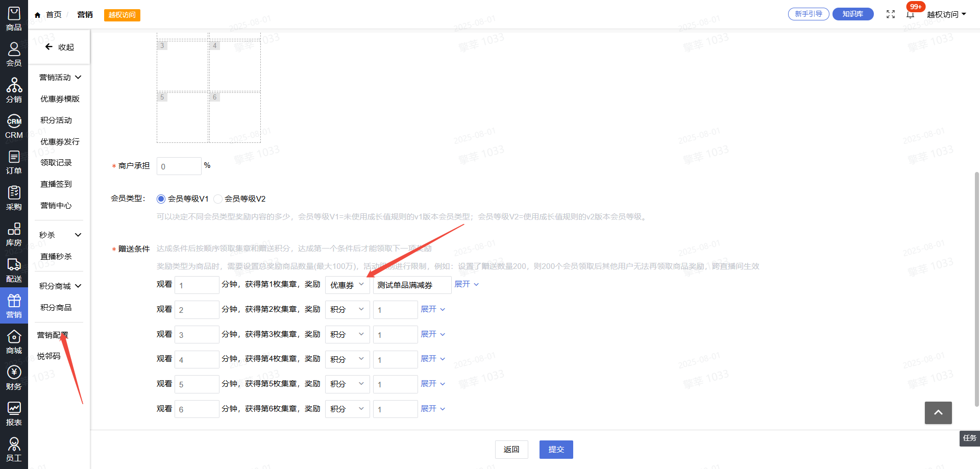Click the notification bell icon
The width and height of the screenshot is (980, 469).
click(910, 14)
